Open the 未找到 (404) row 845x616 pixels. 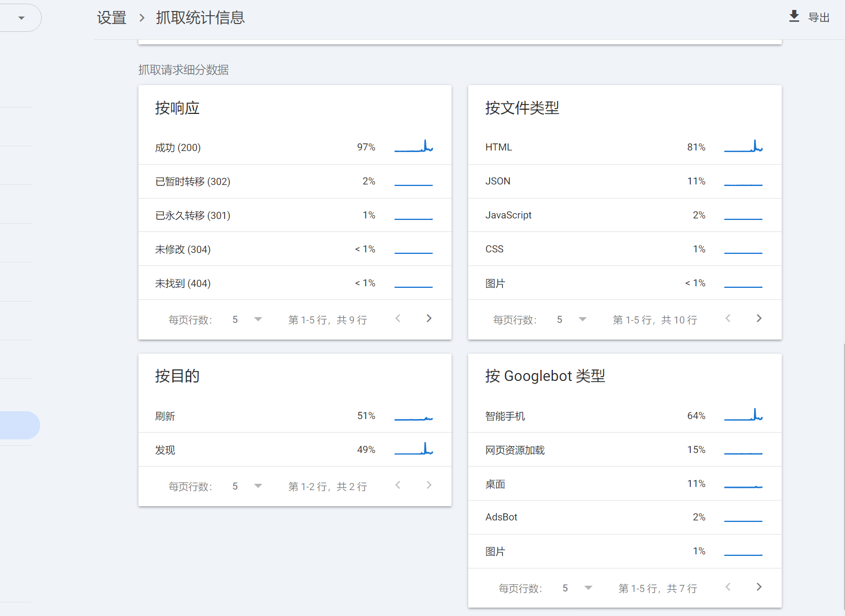tap(295, 283)
